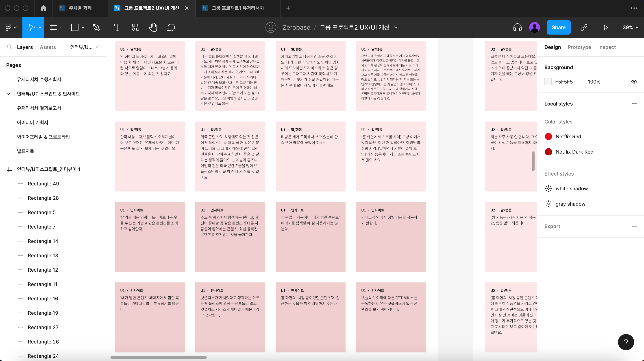Click the frame icon of 인터뷰/UT 스크립트_인터뷰이 1
Viewport: 644px width, 361px height.
pyautogui.click(x=10, y=169)
